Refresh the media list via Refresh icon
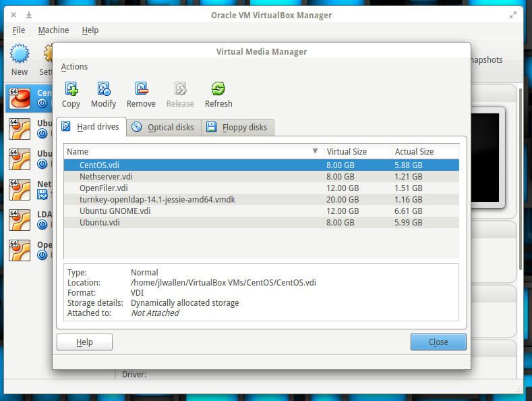532x401 pixels. pos(218,88)
